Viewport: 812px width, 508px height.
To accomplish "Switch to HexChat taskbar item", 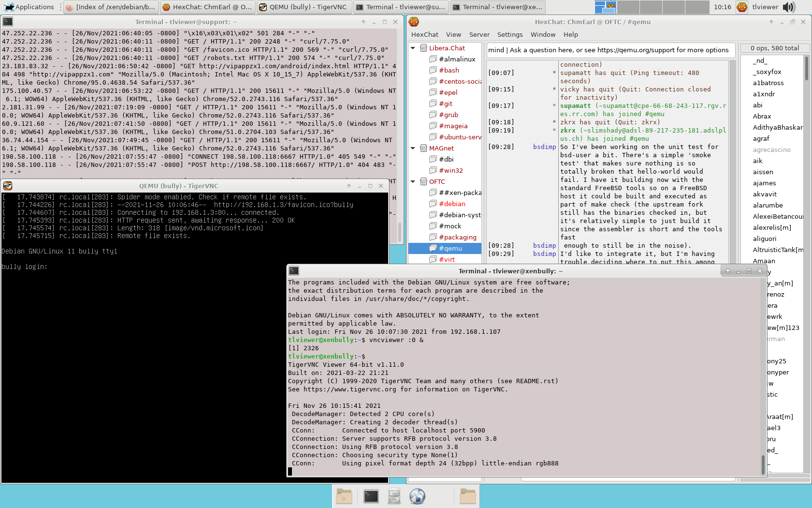I will (207, 7).
